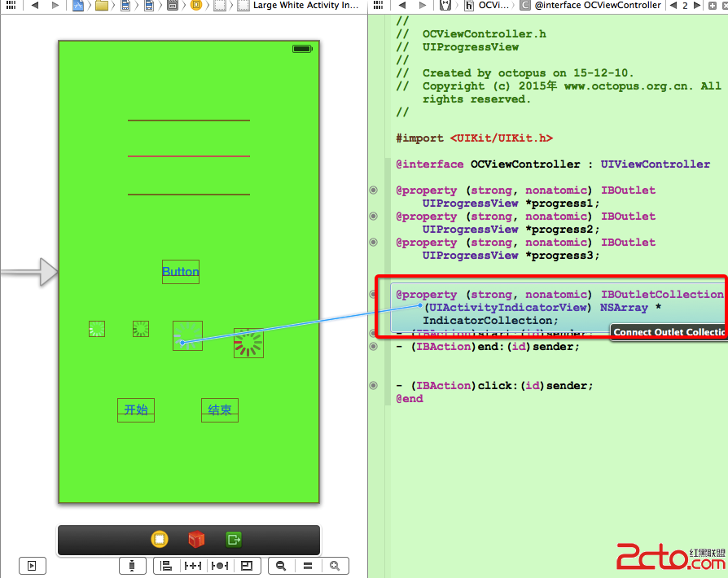Select the top progress view bar
728x578 pixels.
[x=188, y=120]
